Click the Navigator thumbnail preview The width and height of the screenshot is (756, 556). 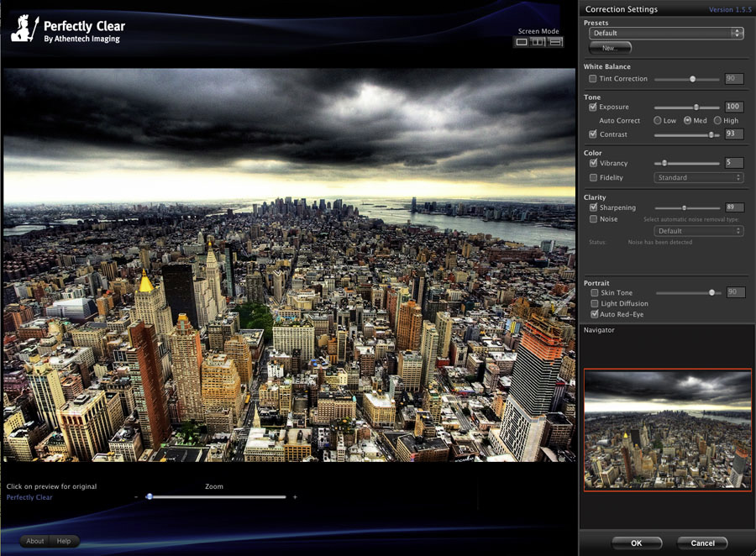pos(667,429)
